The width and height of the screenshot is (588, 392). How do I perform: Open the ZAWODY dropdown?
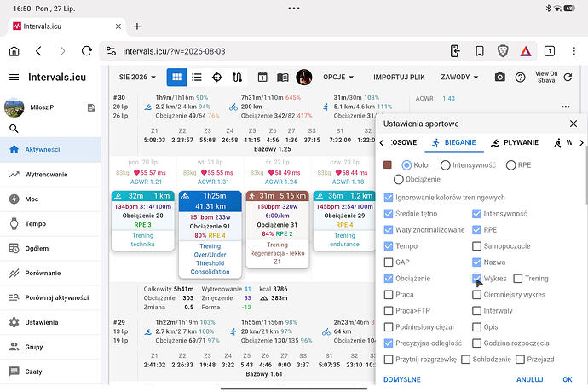tap(459, 77)
